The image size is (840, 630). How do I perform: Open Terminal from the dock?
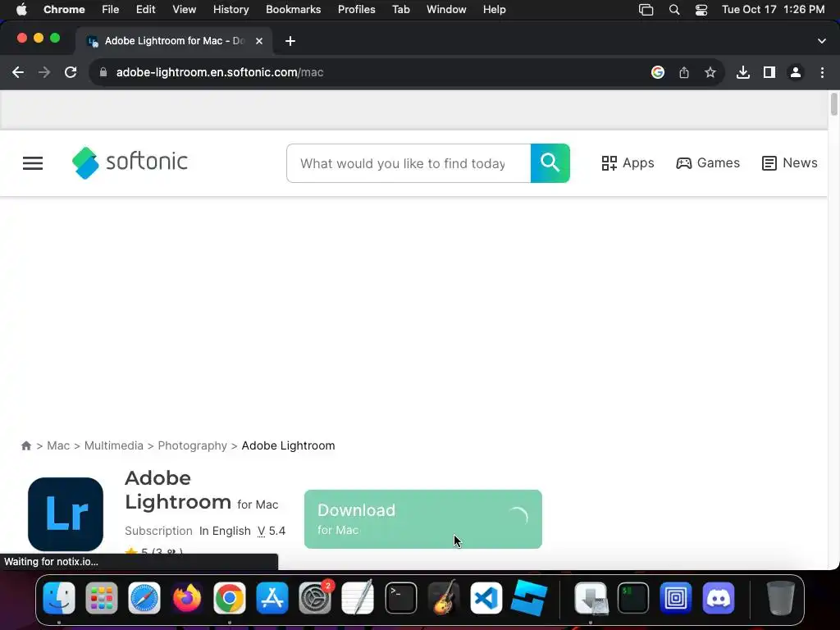pyautogui.click(x=400, y=598)
